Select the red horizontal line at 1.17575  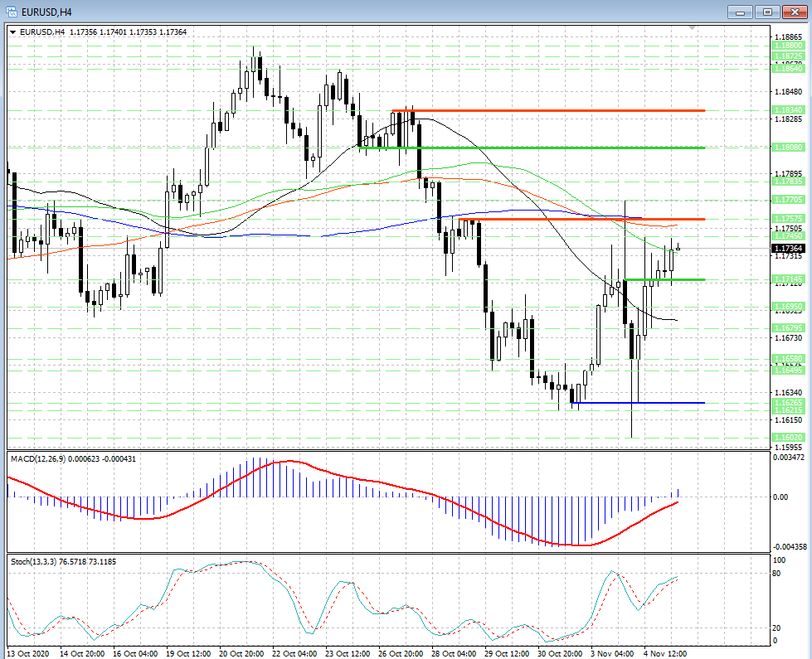(581, 219)
